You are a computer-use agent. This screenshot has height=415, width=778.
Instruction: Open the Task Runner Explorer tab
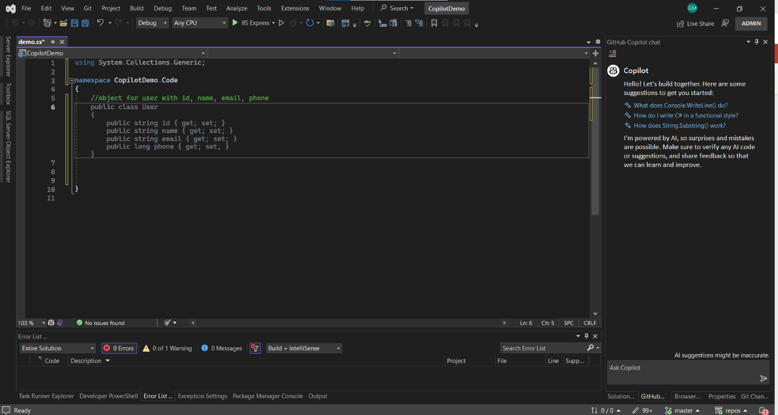coord(46,396)
